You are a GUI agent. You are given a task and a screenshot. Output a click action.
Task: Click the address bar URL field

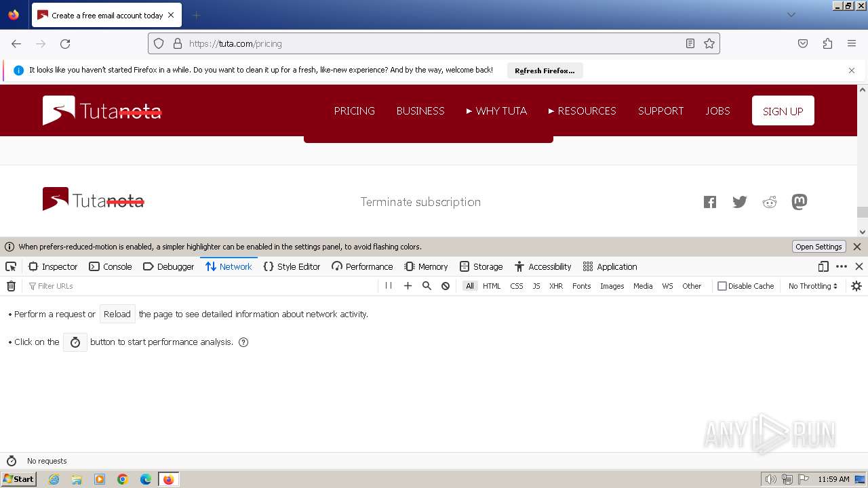tap(434, 43)
